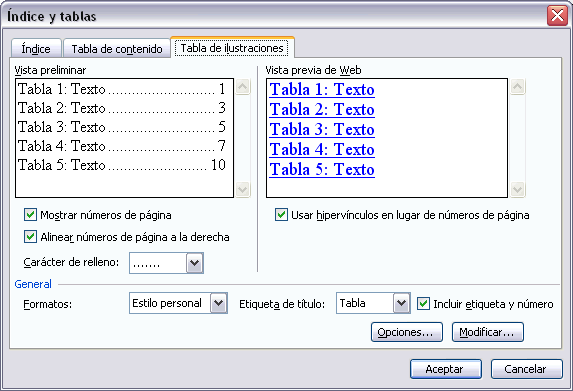Image resolution: width=573 pixels, height=391 pixels.
Task: Open the Formatos dropdown arrow
Action: click(x=219, y=303)
